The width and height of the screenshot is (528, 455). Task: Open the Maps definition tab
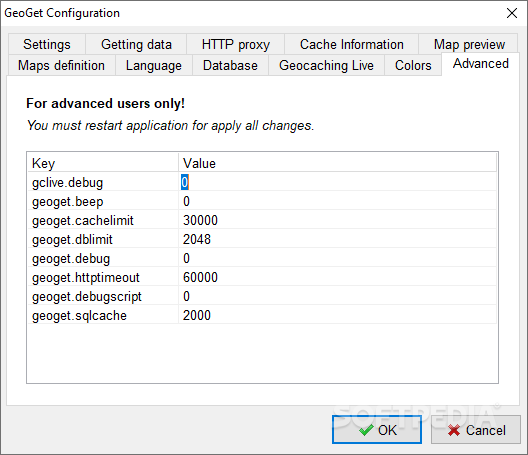61,65
